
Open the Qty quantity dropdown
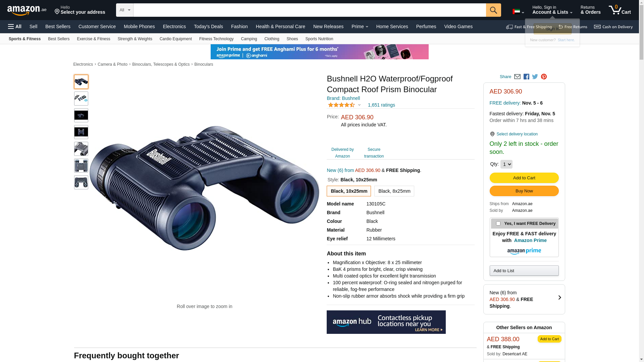[506, 164]
